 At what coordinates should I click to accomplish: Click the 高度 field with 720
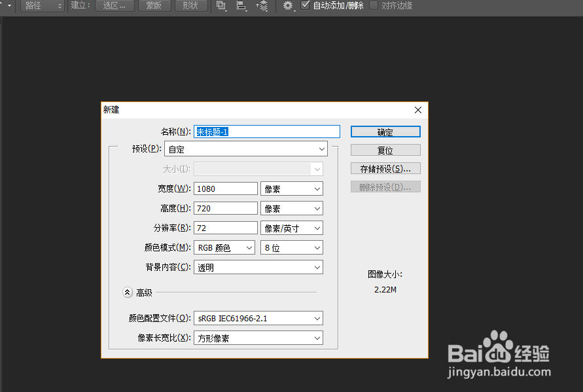225,208
